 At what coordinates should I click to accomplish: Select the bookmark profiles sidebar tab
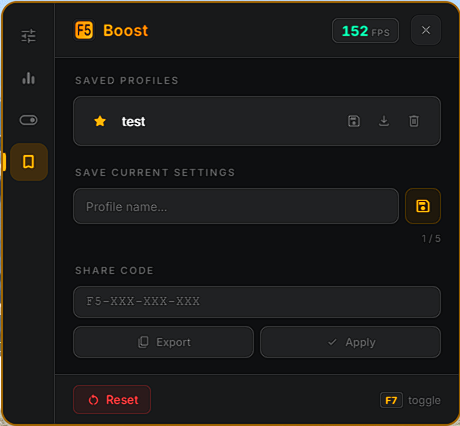point(29,162)
